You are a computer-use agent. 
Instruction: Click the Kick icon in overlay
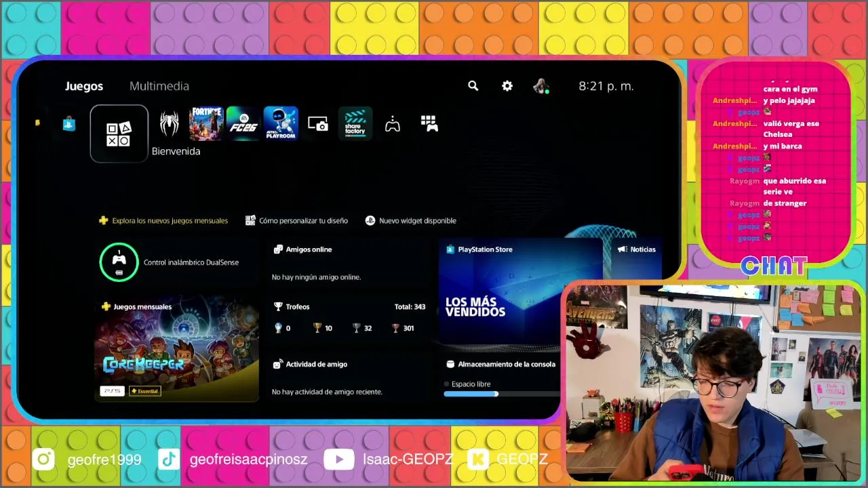tap(478, 460)
